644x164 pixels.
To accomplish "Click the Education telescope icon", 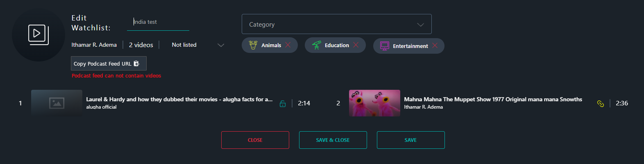I will click(x=317, y=45).
